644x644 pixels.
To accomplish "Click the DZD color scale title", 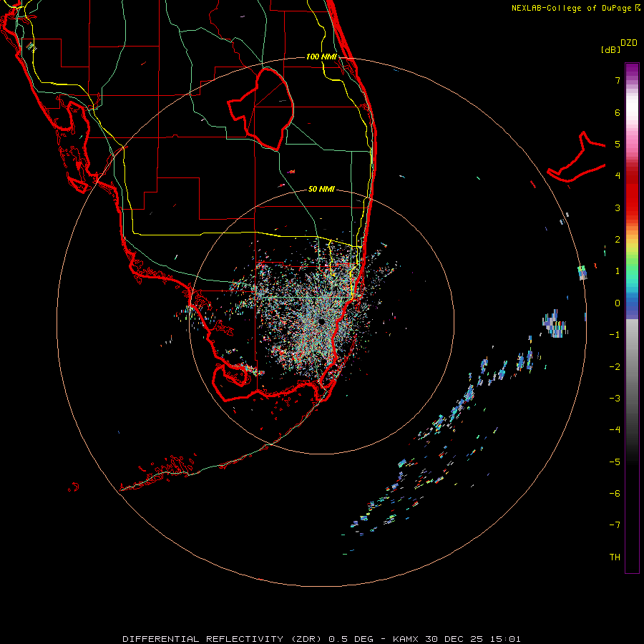I will (x=629, y=43).
